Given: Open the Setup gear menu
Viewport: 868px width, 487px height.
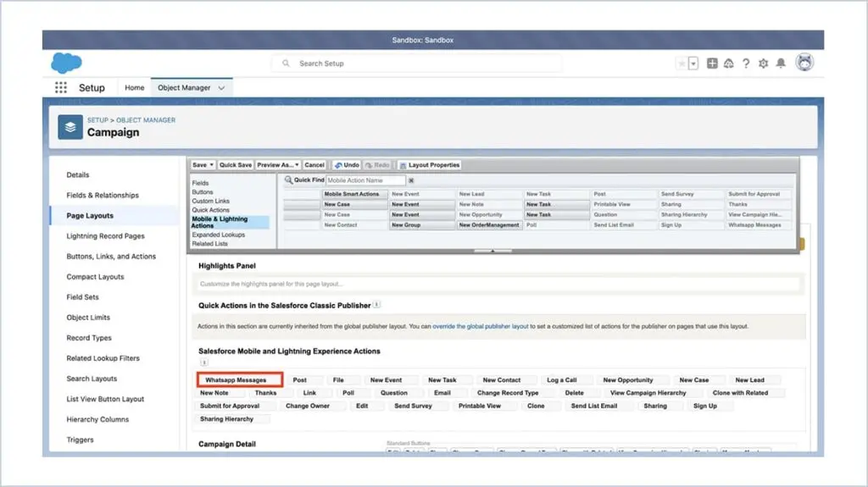Looking at the screenshot, I should tap(764, 64).
